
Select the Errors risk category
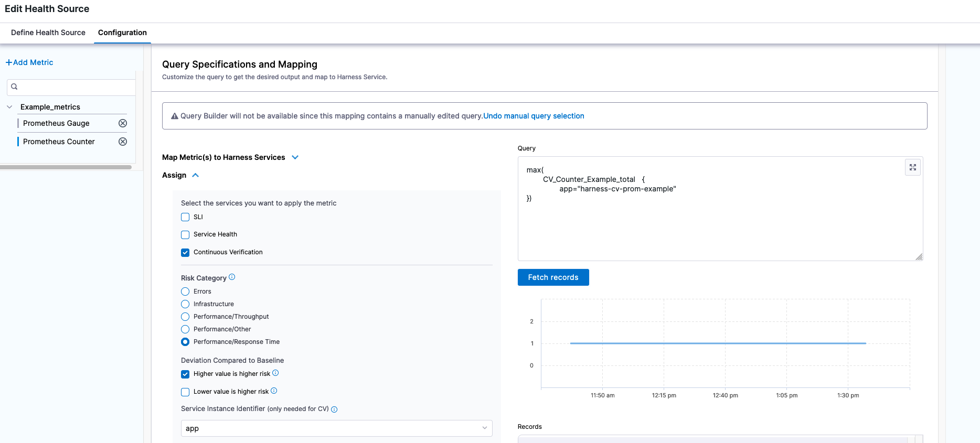pos(185,291)
